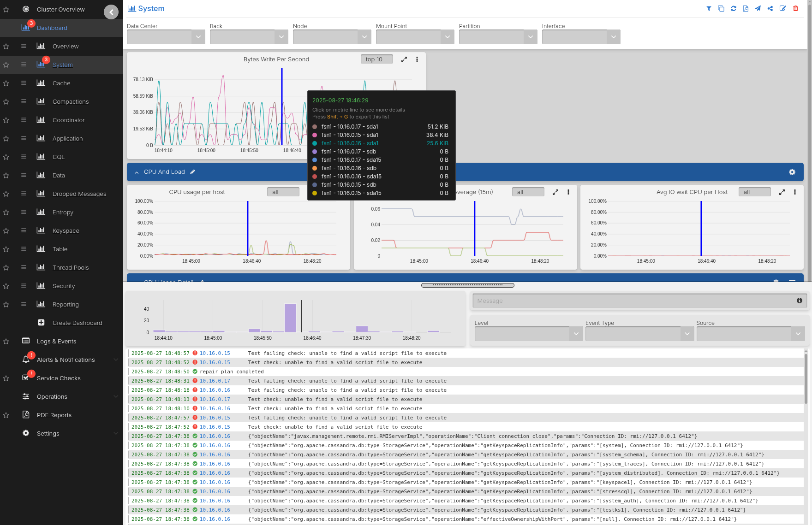Click Create Dashboard in the sidebar
Screen dimensions: 812x525
[x=77, y=323]
